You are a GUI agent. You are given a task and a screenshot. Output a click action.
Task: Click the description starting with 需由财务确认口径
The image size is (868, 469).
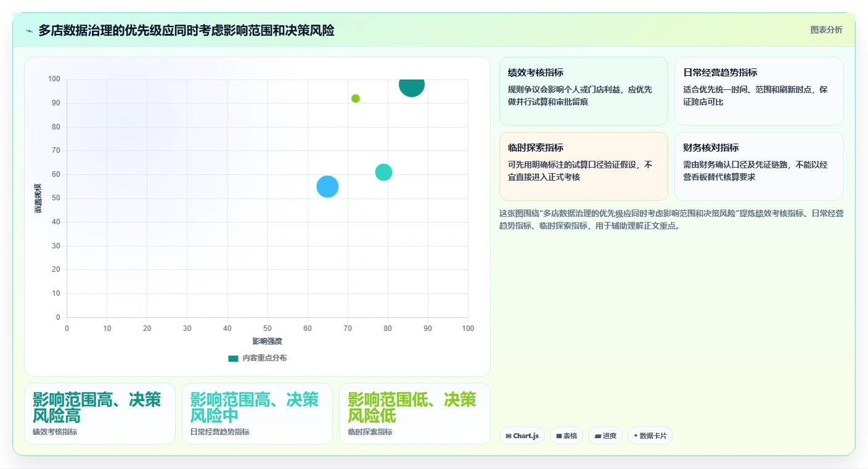pos(755,171)
